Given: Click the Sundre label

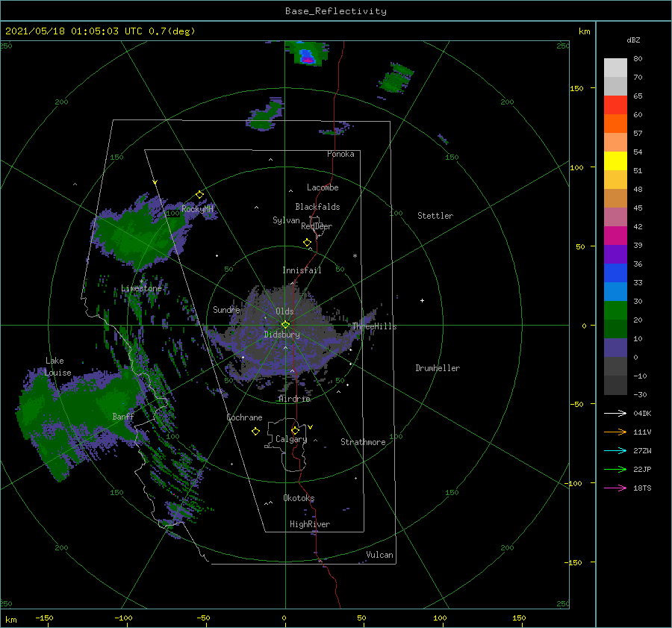Looking at the screenshot, I should [226, 309].
